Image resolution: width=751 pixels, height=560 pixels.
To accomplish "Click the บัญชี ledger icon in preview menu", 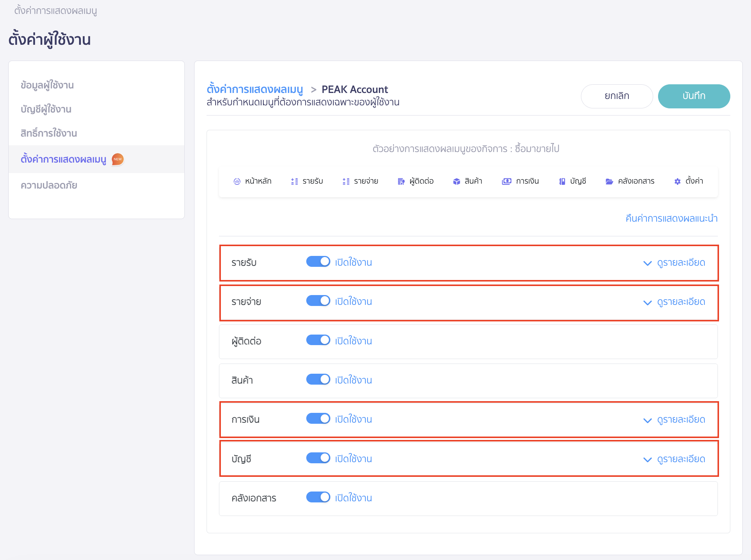I will 562,181.
